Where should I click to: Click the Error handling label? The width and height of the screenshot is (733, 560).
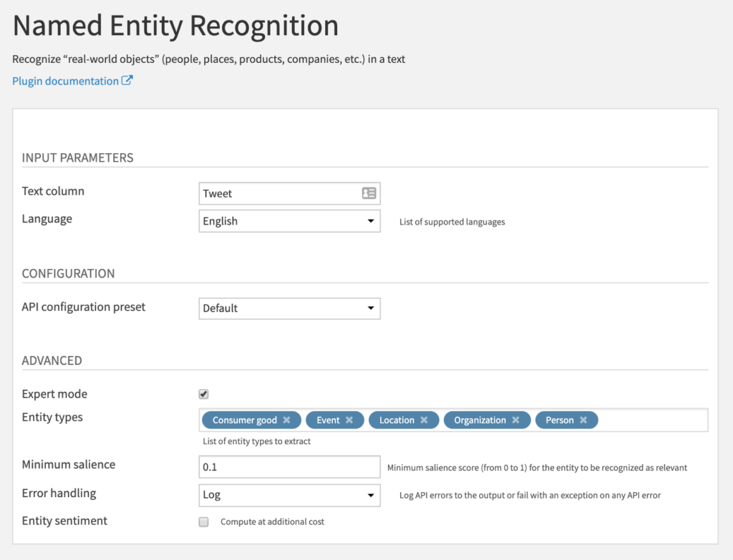click(x=59, y=493)
